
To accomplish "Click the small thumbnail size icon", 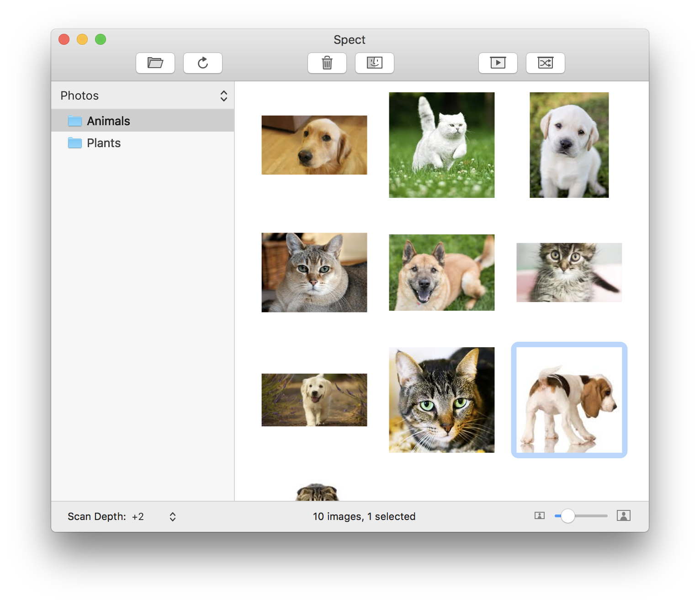I will click(x=540, y=516).
